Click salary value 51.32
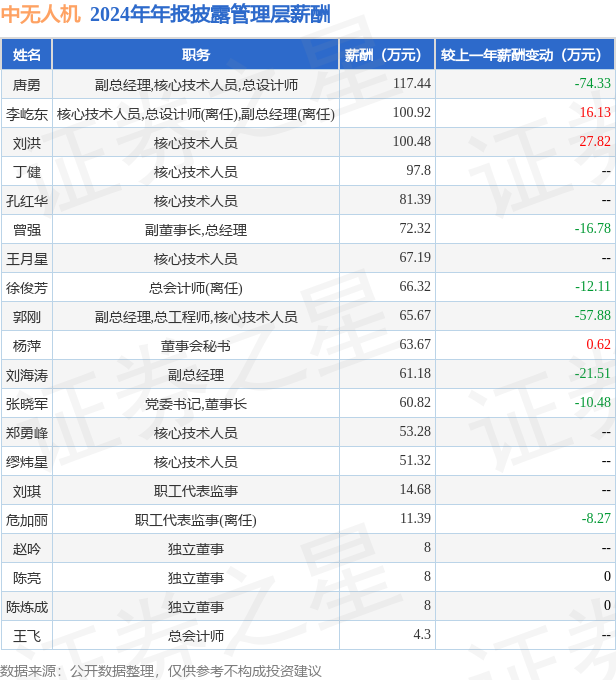Viewport: 616px width, 680px height. coord(415,460)
